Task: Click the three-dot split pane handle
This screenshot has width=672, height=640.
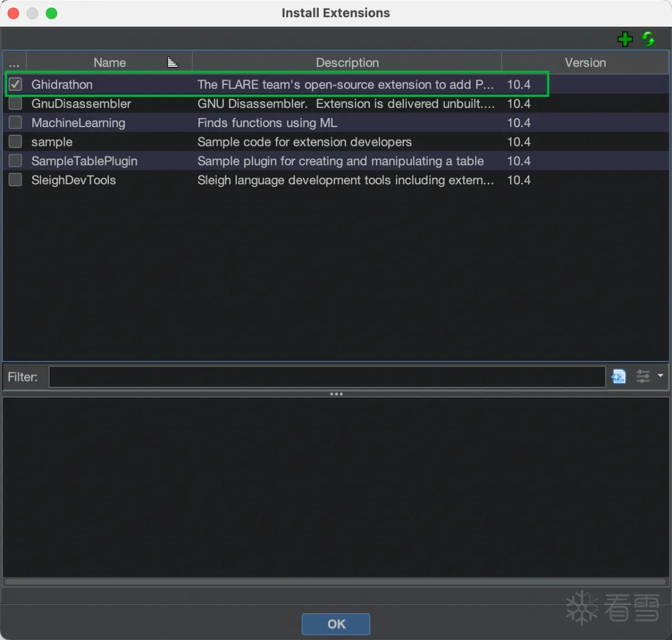Action: click(x=336, y=394)
